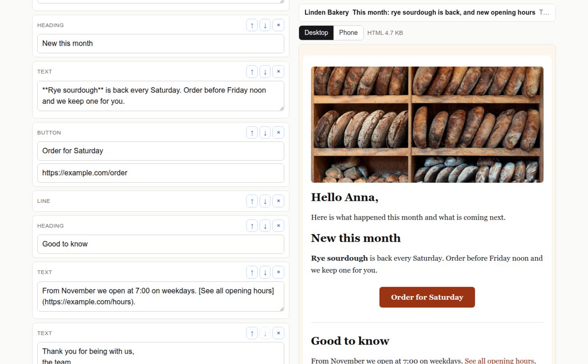Screen dimensions: 588x364
Task: Click the 'HTML 4.7 KB' size label
Action: 385,33
